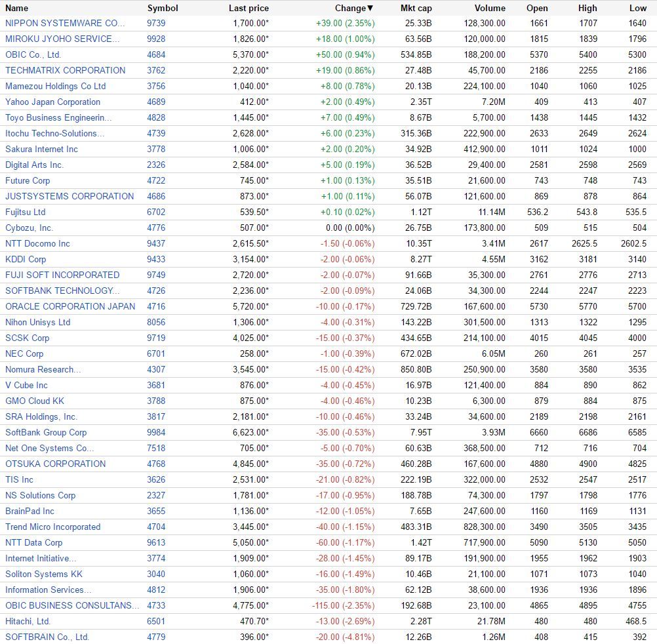
Task: Open GMO Cloud KK link
Action: (x=35, y=401)
